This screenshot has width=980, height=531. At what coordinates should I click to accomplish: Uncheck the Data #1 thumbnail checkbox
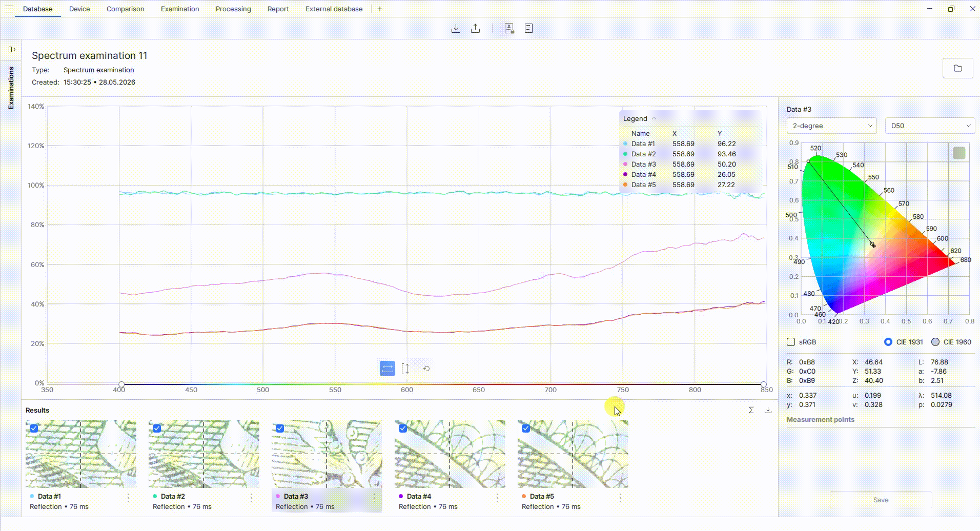[34, 428]
